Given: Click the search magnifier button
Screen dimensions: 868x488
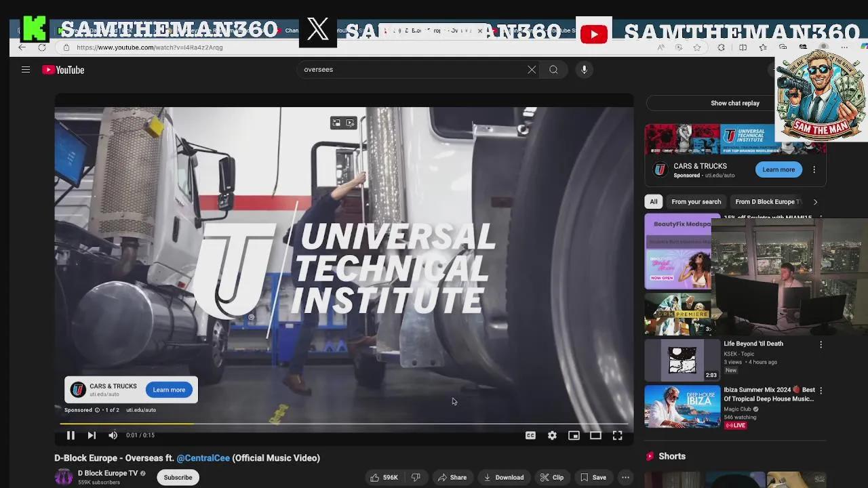Looking at the screenshot, I should 553,69.
